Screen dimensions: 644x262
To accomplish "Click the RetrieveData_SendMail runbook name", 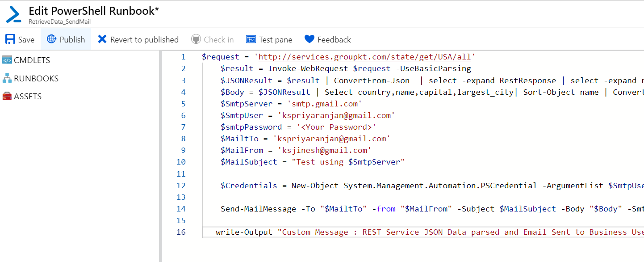I will (60, 21).
